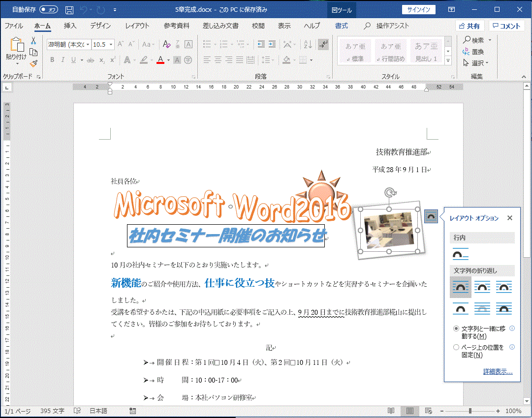Apply Bold formatting

point(52,60)
